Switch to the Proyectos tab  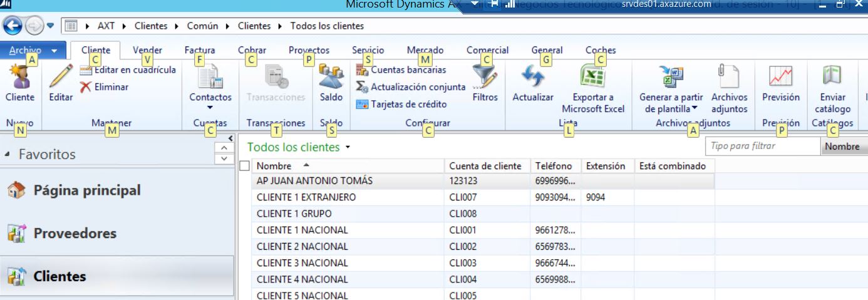[x=309, y=50]
